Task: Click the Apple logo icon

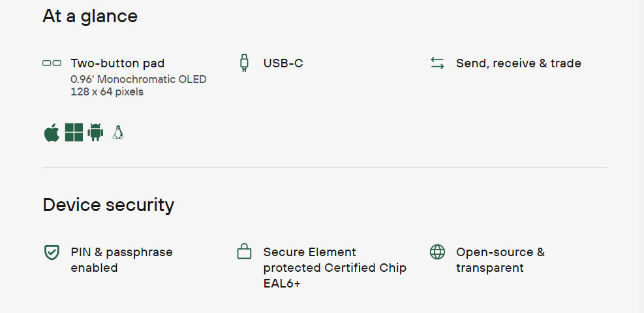Action: [x=52, y=133]
